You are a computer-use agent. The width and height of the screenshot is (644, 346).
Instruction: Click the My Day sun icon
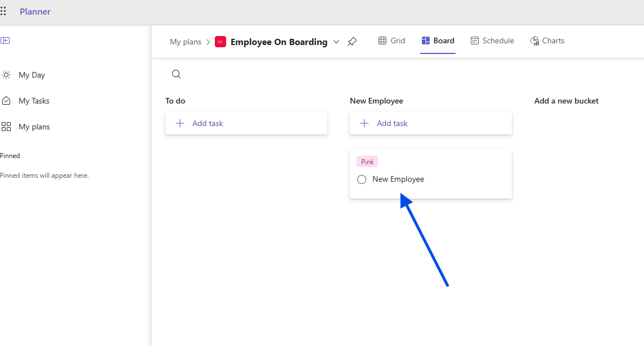coord(6,75)
